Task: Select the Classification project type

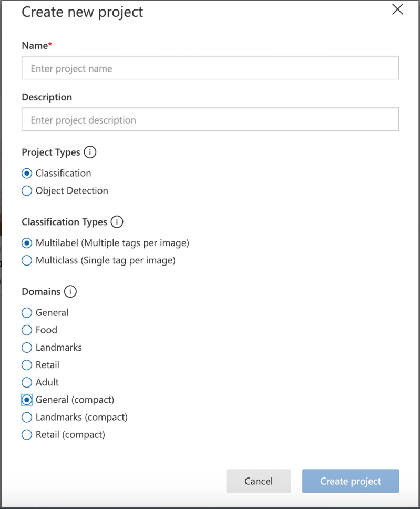Action: pyautogui.click(x=27, y=174)
